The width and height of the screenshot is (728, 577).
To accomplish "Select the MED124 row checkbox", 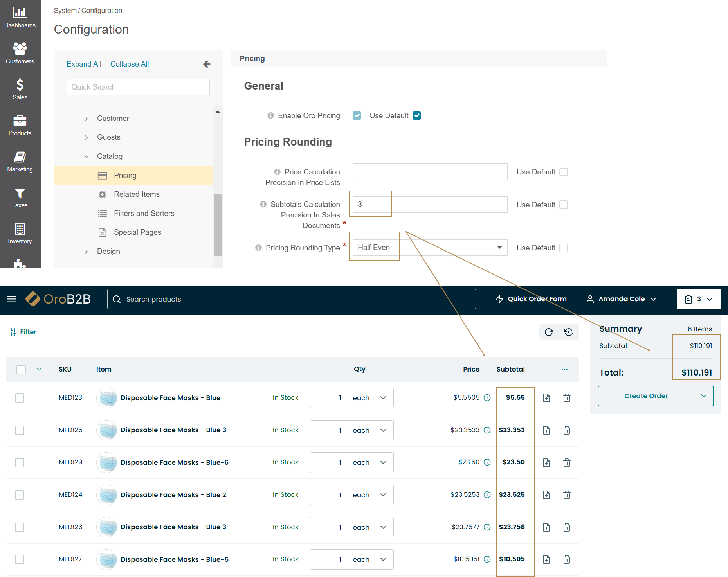I will click(x=20, y=495).
